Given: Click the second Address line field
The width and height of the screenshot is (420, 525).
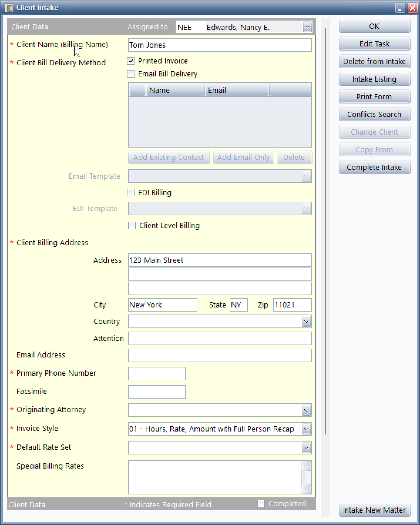Looking at the screenshot, I should pos(220,274).
